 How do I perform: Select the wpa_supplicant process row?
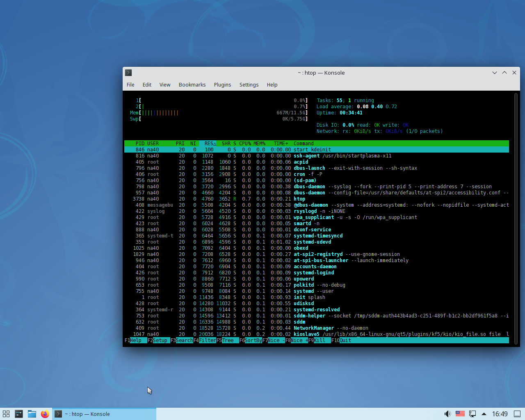[x=317, y=217]
